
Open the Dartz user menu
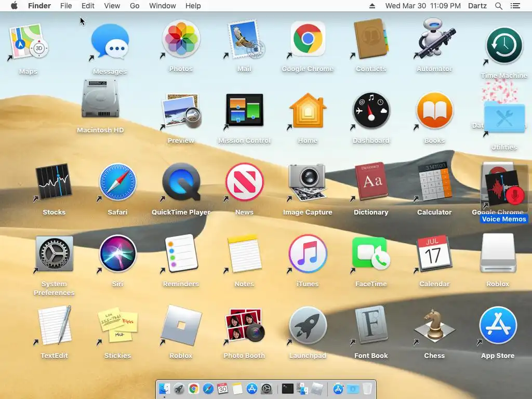(477, 6)
